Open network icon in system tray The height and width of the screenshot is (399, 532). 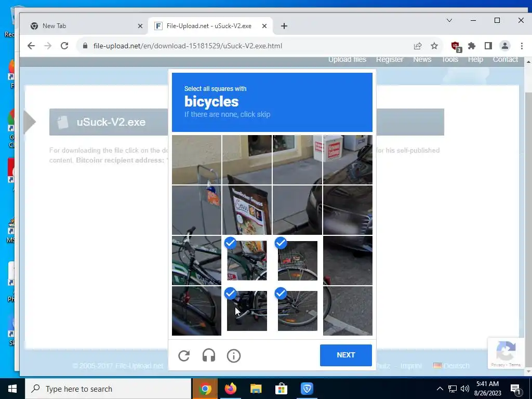(453, 389)
